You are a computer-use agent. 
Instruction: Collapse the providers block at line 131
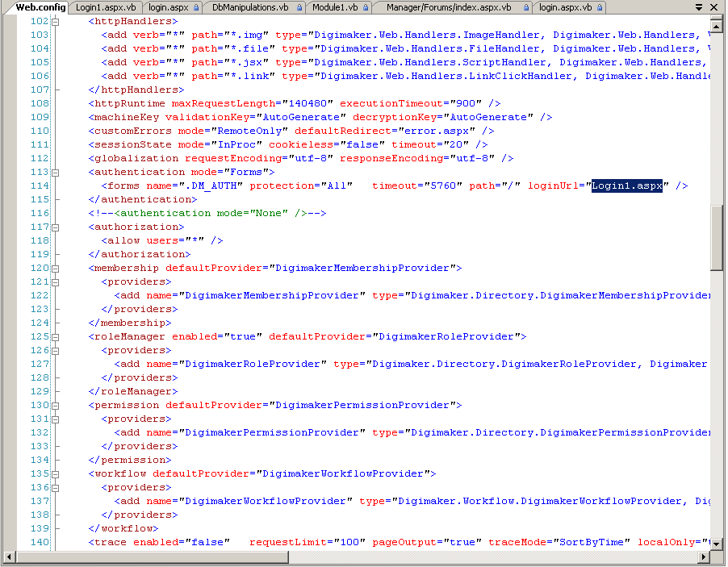[55, 419]
